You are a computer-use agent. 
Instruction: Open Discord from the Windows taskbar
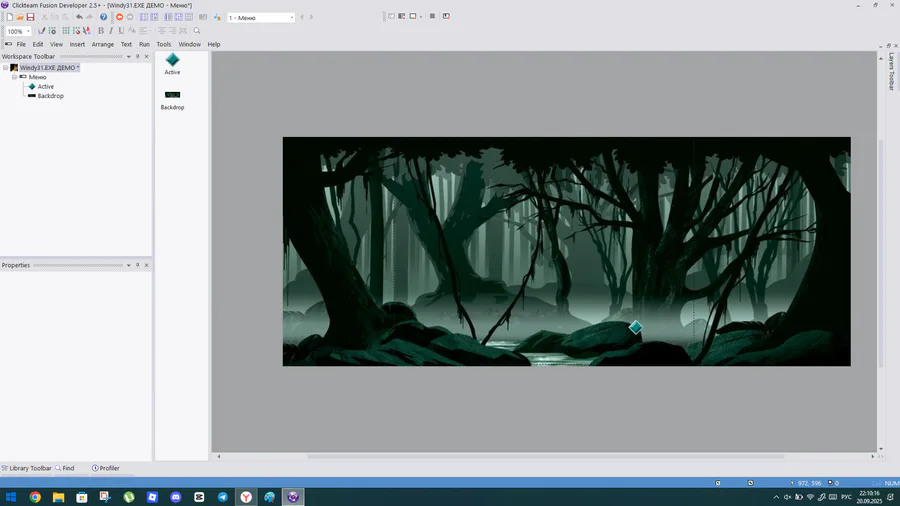click(x=176, y=497)
